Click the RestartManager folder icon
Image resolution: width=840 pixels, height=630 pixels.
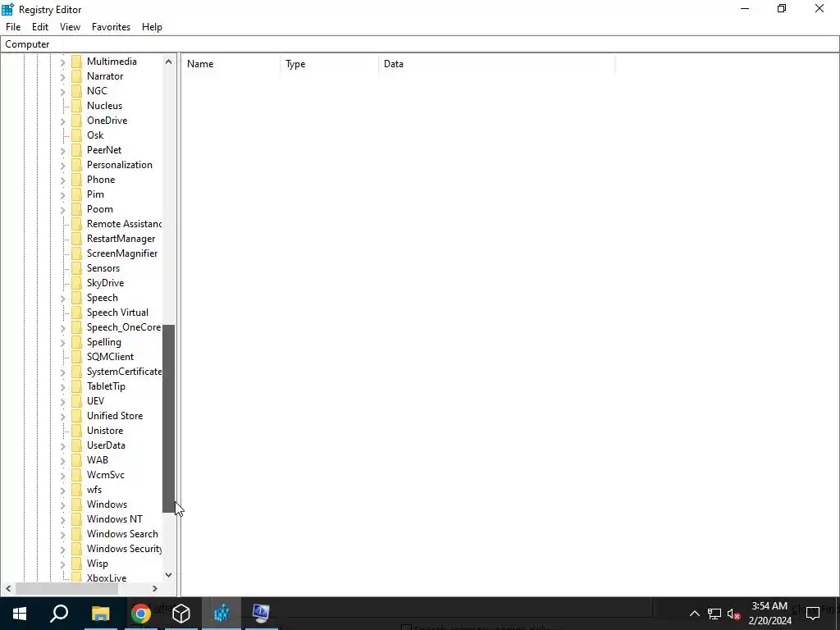[76, 239]
